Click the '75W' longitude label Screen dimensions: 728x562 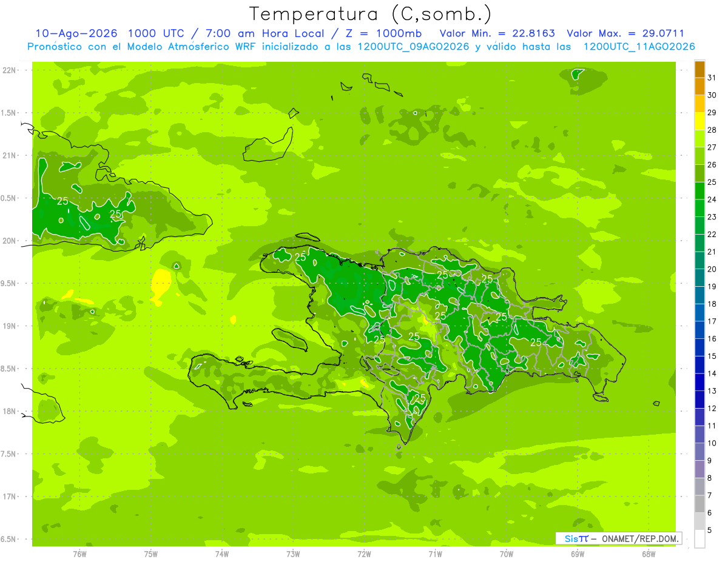[x=151, y=554]
